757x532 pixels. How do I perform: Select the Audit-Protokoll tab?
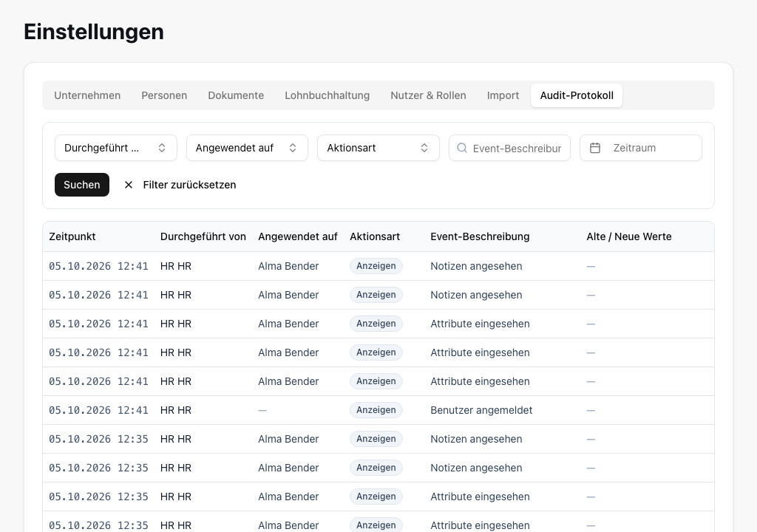(577, 95)
